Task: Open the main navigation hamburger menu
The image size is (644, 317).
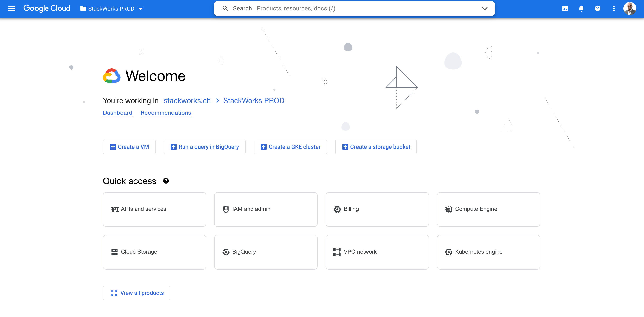Action: [11, 9]
